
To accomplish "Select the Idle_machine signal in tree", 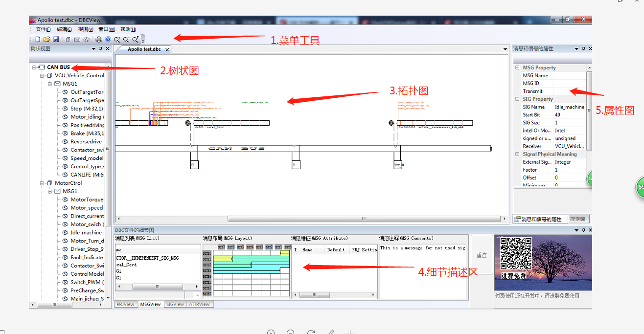I will (x=87, y=232).
